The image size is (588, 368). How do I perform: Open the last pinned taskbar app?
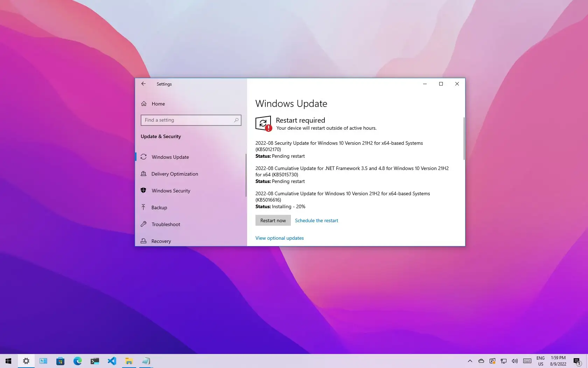coord(146,361)
